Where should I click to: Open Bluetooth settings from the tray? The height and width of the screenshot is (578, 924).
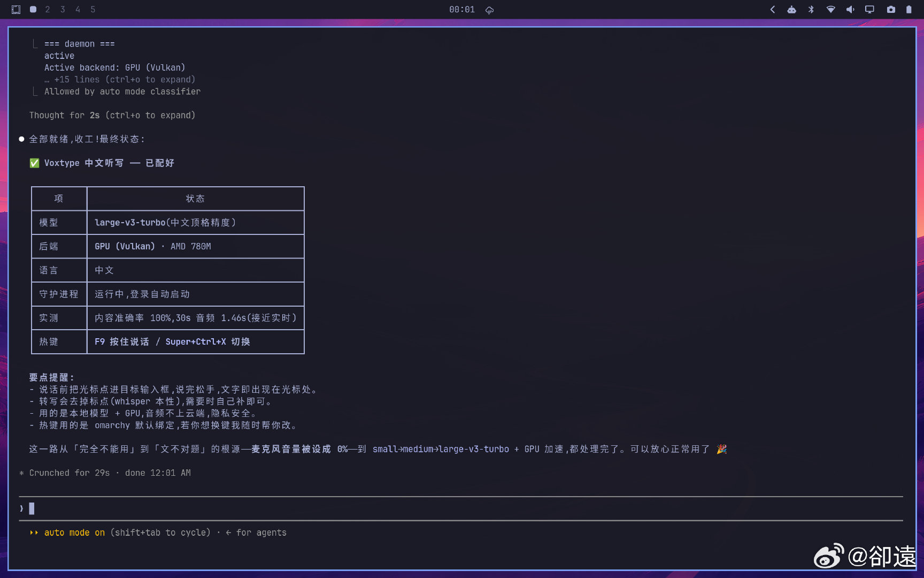coord(811,10)
